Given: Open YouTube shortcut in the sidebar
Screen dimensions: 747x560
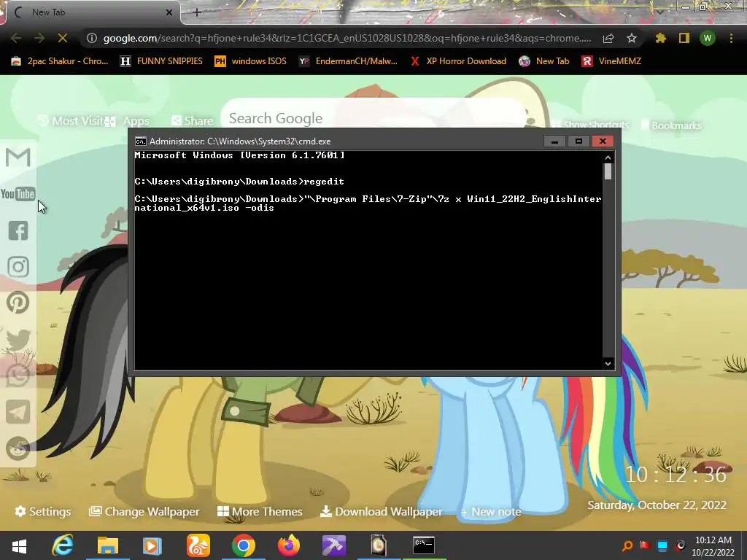Looking at the screenshot, I should pyautogui.click(x=18, y=194).
